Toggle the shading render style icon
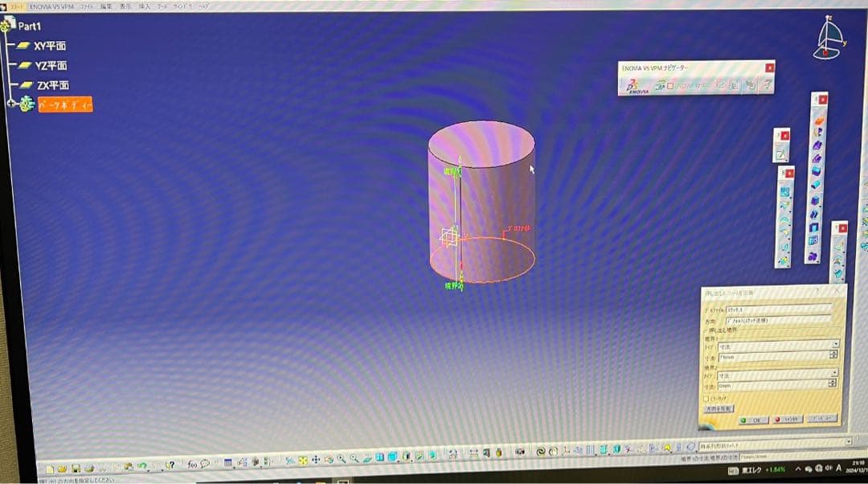The height and width of the screenshot is (484, 868). (x=393, y=460)
